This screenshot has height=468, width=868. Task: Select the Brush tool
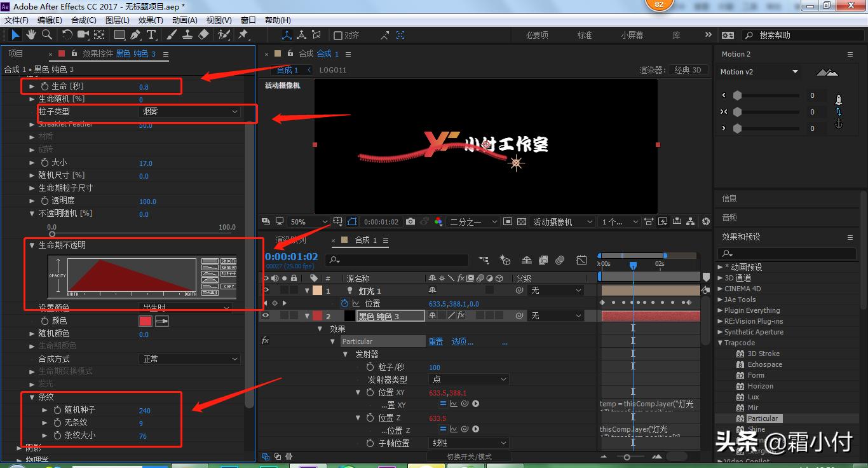[172, 35]
